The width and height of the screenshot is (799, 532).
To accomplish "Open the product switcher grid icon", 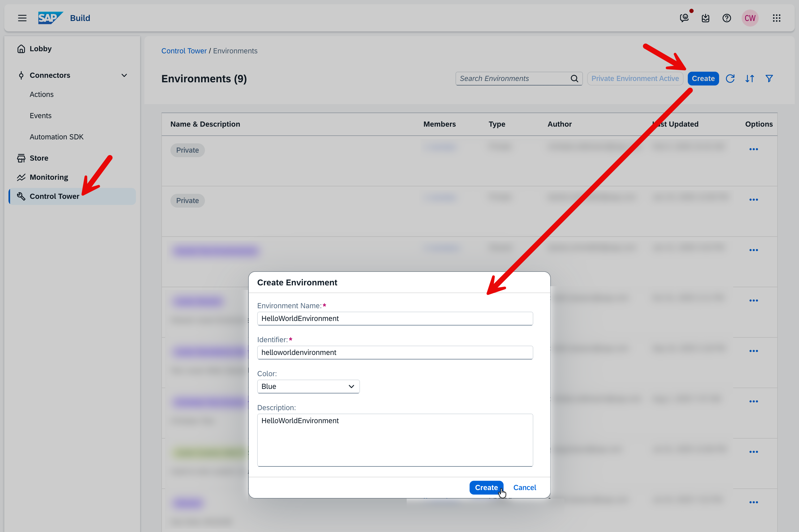I will 776,18.
